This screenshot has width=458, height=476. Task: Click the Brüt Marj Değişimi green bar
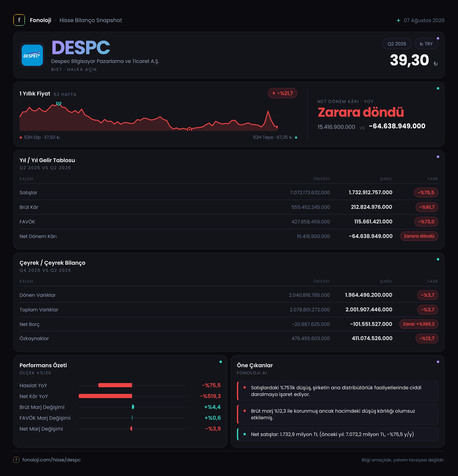[x=133, y=407]
